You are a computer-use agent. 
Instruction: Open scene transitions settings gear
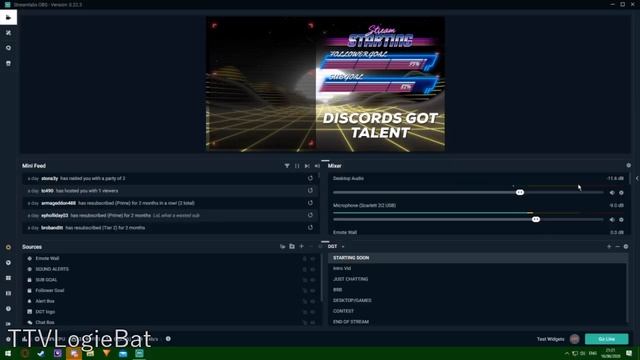[x=626, y=247]
